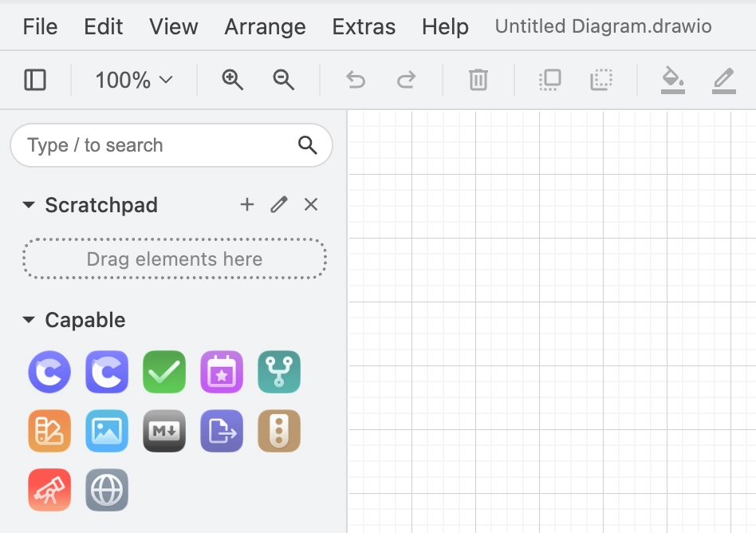Select the purple file export shape

222,431
